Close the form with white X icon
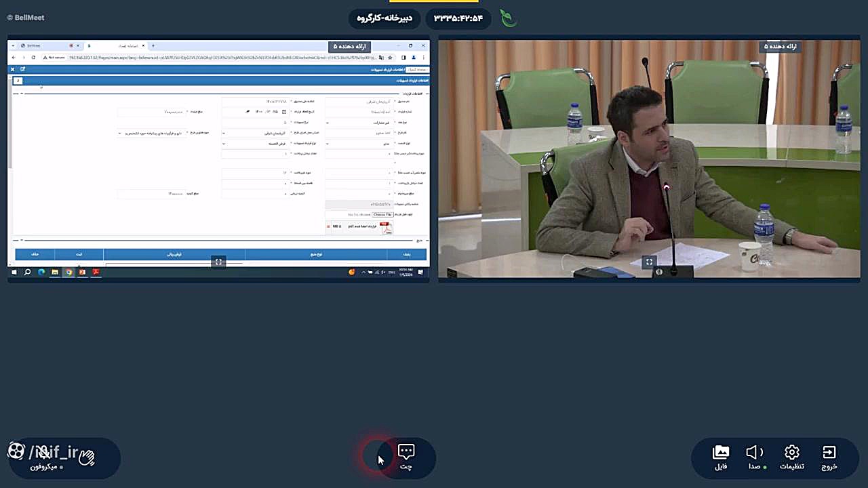This screenshot has width=868, height=488. (12, 69)
